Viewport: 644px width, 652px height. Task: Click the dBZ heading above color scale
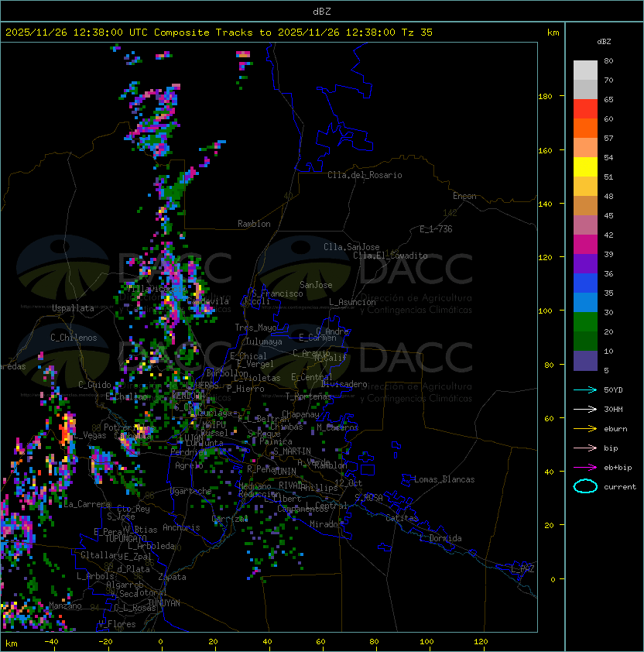(604, 42)
